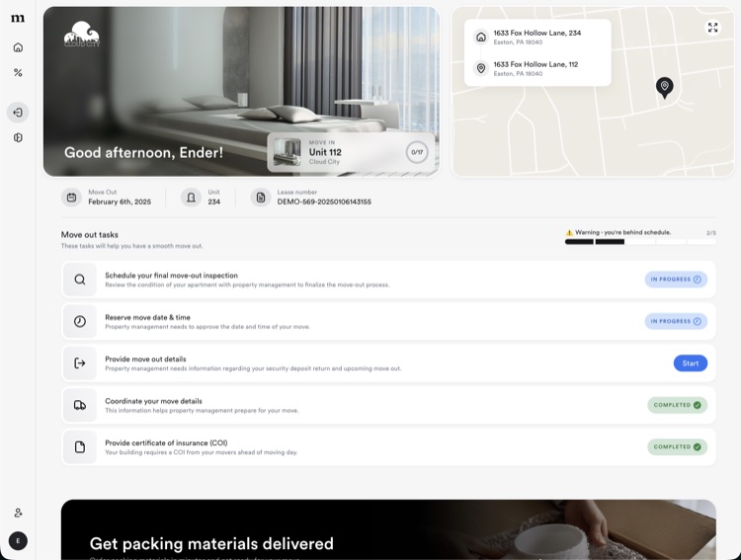Image resolution: width=741 pixels, height=560 pixels.
Task: Click the Good afternoon, Ender! greeting
Action: 143,153
